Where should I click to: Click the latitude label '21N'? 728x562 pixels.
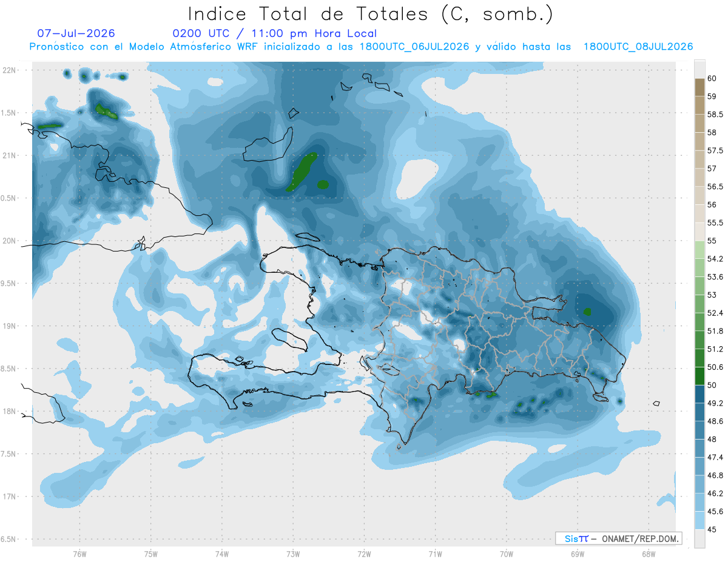[x=9, y=156]
